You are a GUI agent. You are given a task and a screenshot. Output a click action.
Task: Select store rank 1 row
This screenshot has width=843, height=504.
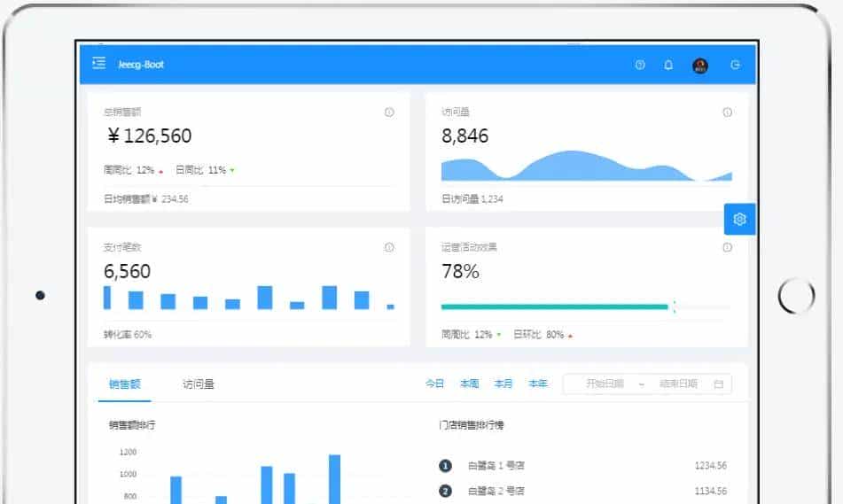pyautogui.click(x=582, y=466)
